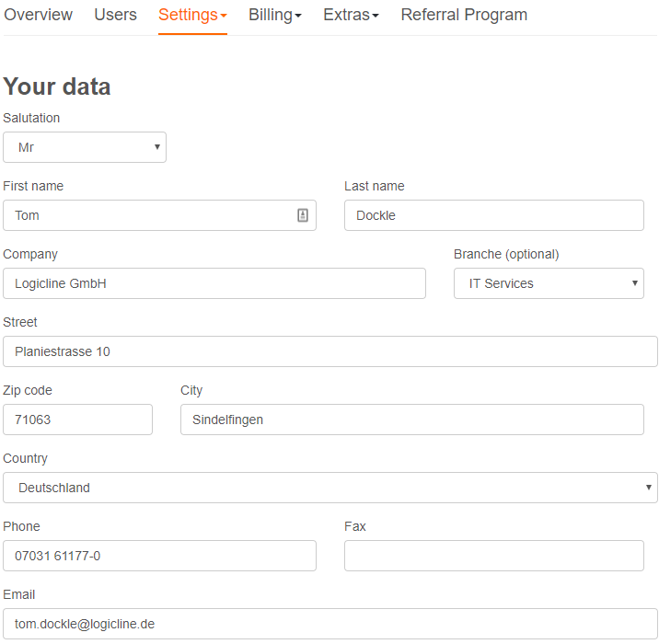
Task: Expand the Branche dropdown showing IT Services
Action: 549,283
